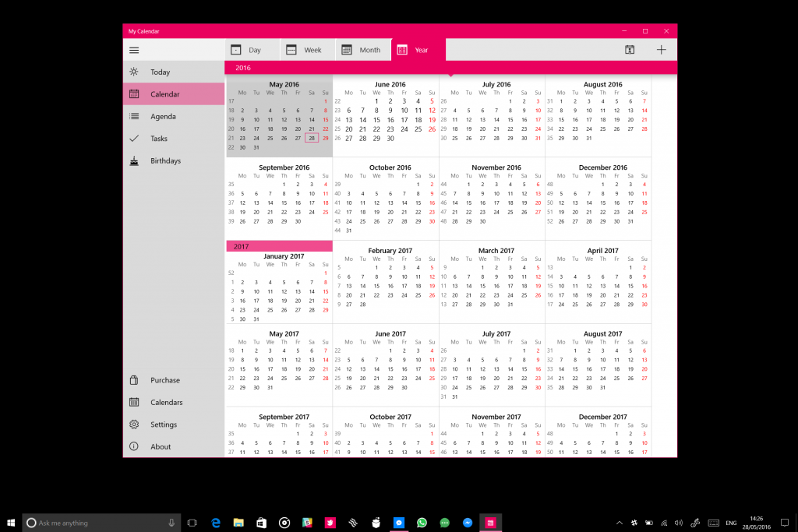Open the Agenda list icon
The image size is (798, 532).
point(134,116)
